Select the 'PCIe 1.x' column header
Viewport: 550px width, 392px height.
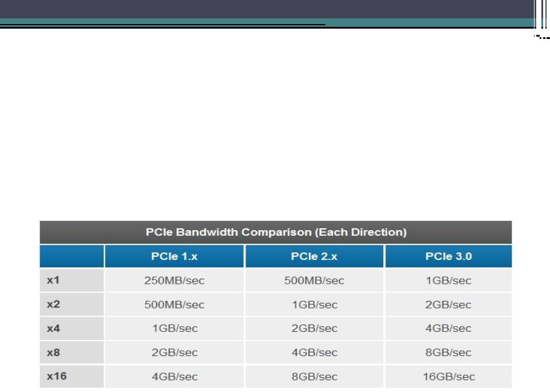click(x=174, y=256)
